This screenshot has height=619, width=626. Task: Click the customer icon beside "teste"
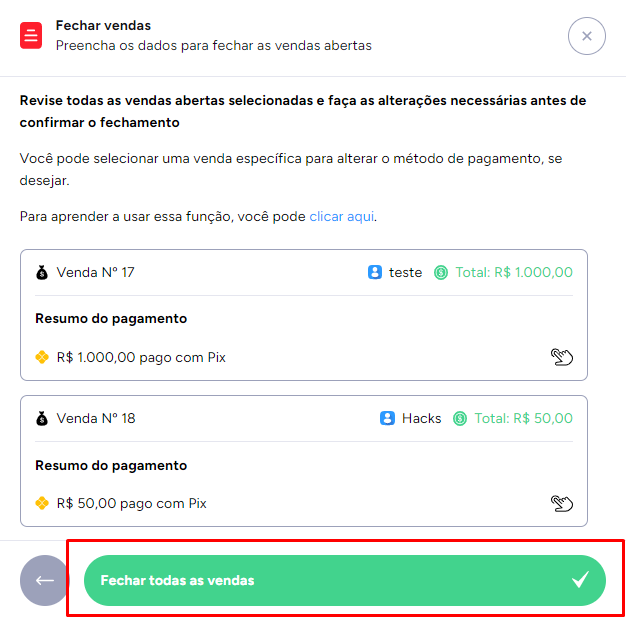point(375,272)
